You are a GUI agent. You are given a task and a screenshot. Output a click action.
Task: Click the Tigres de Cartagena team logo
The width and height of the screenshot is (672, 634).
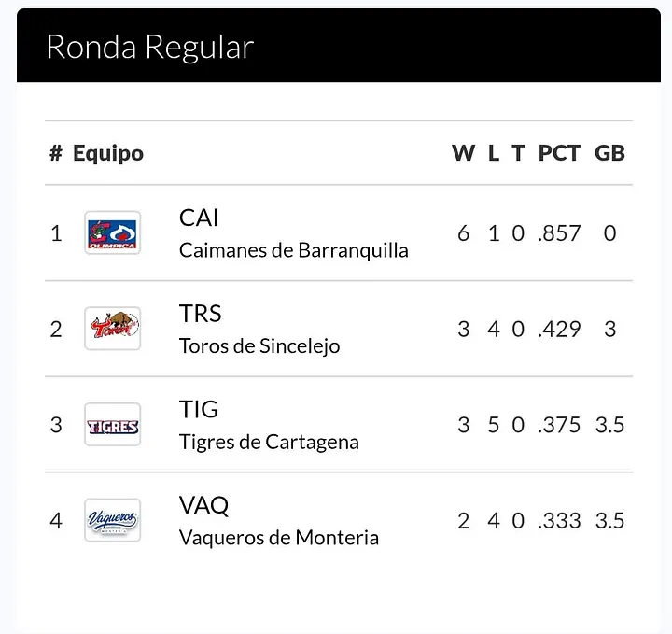coord(112,425)
